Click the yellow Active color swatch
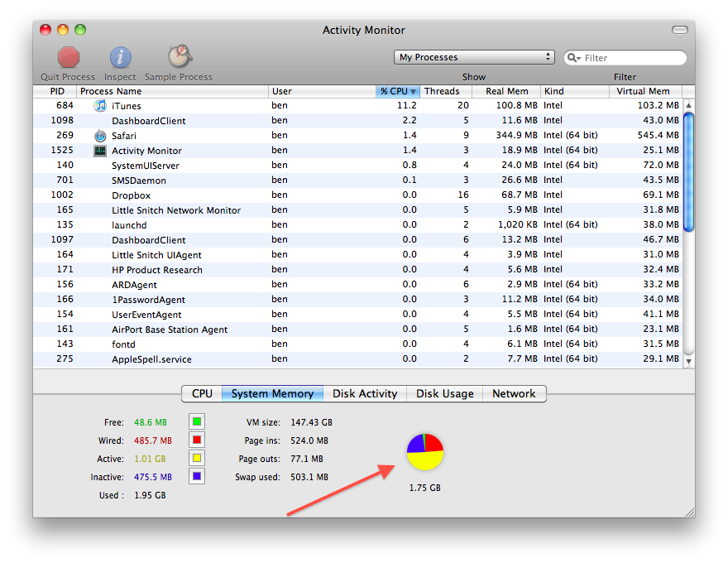Image resolution: width=728 pixels, height=563 pixels. (197, 458)
